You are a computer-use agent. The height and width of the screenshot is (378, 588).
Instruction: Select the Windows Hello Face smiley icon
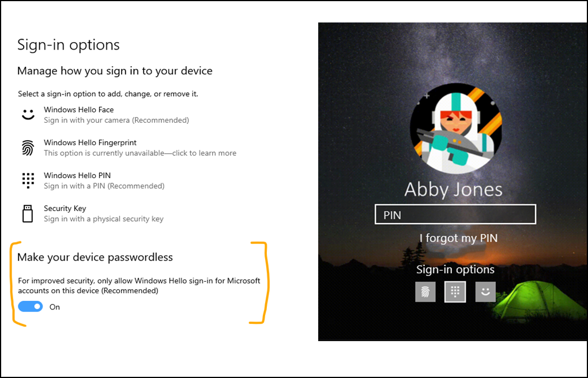click(28, 114)
